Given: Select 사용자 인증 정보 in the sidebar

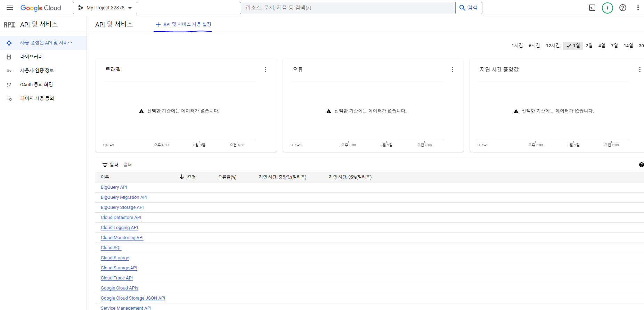Looking at the screenshot, I should point(43,71).
